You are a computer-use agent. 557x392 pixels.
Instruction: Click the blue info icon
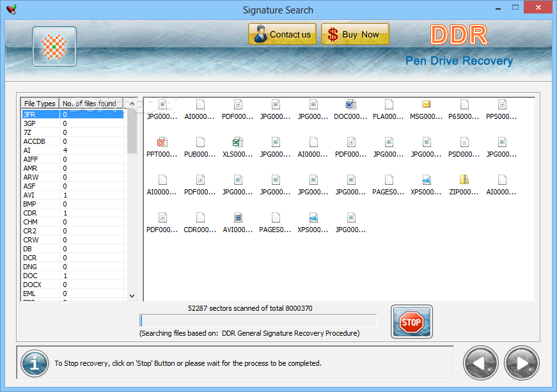pyautogui.click(x=35, y=363)
